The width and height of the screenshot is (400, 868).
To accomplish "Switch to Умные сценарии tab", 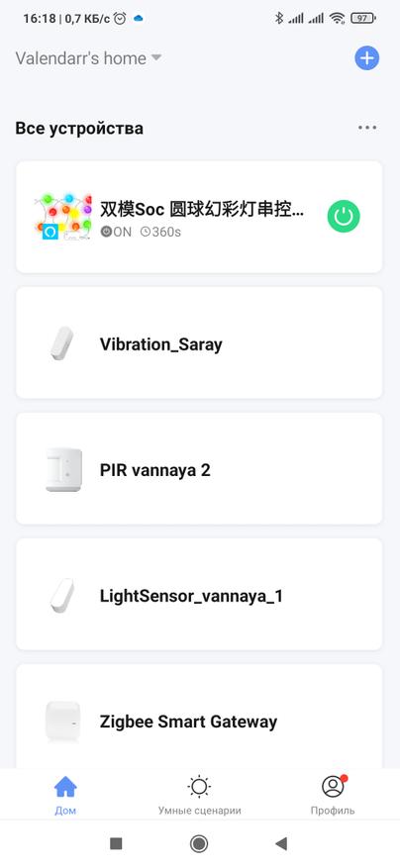I will point(199,795).
